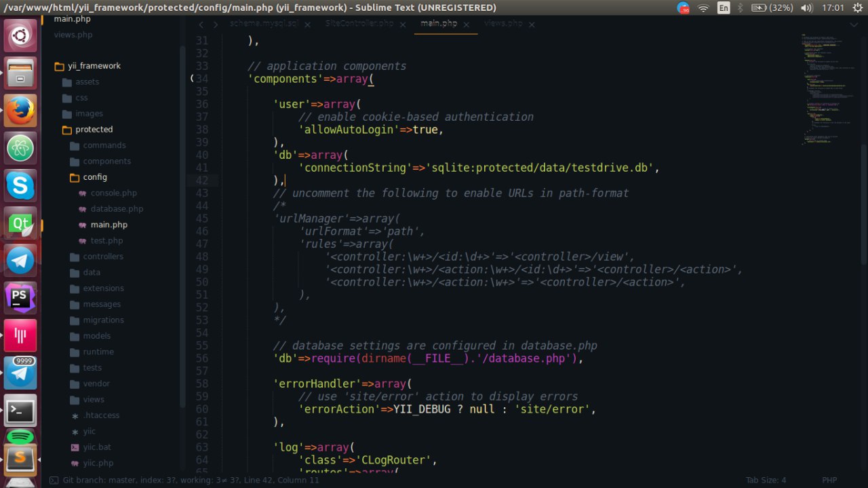Open database.php from the config folder
Image resolution: width=868 pixels, height=488 pixels.
pos(117,209)
